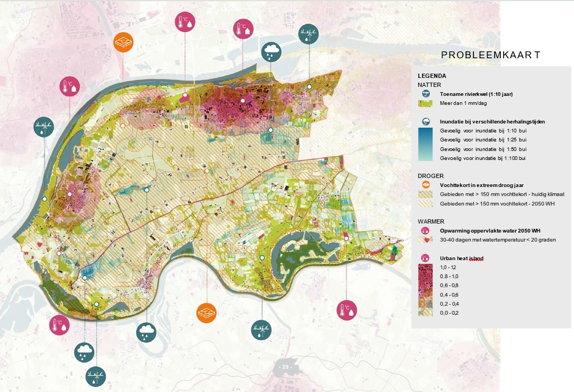Select the heat island value 1,0 - 12
The width and height of the screenshot is (574, 392).
[448, 268]
